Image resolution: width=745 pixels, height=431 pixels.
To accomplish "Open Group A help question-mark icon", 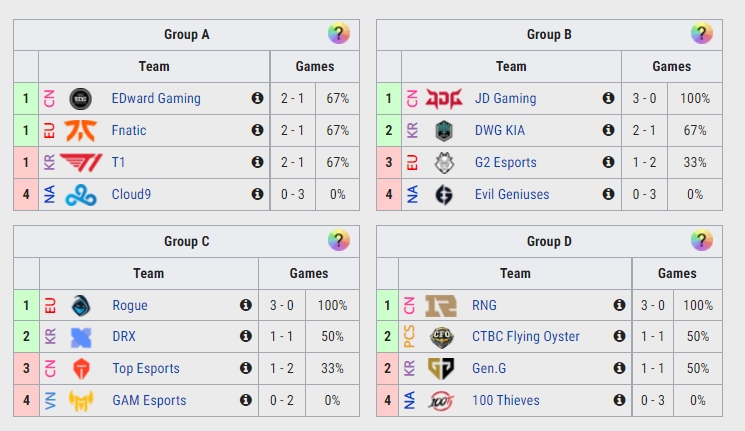I will tap(338, 34).
